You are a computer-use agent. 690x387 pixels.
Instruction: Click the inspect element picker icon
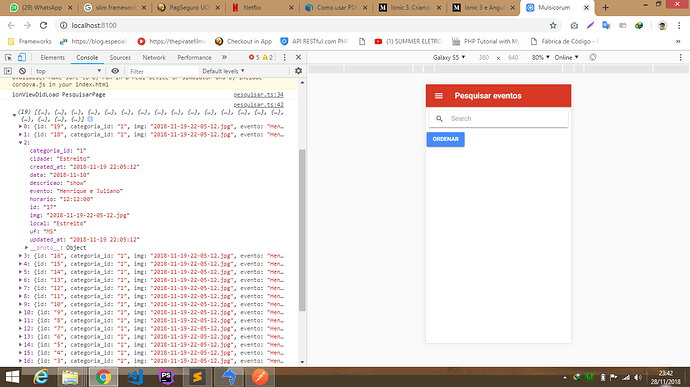[x=8, y=58]
